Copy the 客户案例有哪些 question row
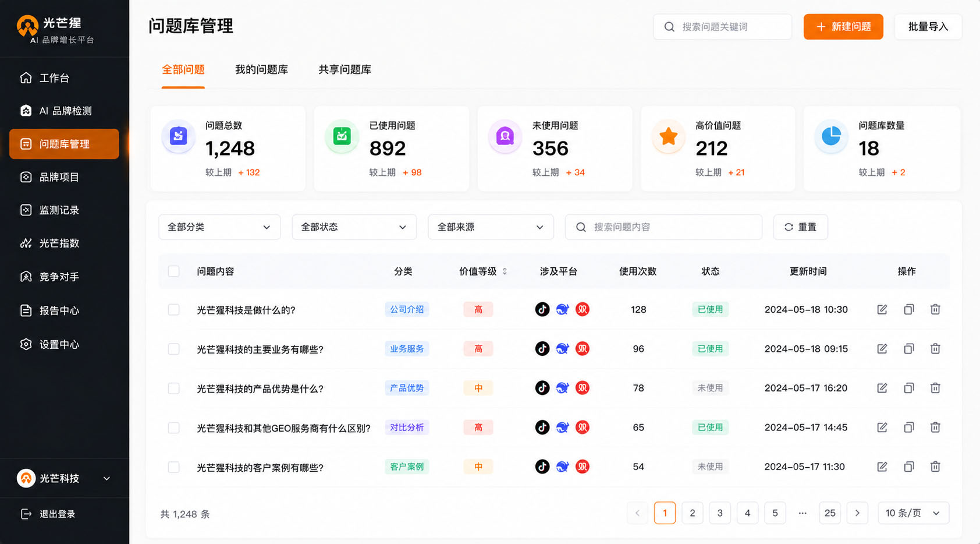 pos(908,467)
